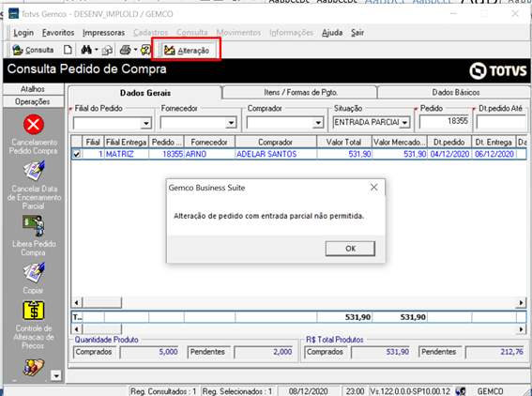Click the Comprador column header
The width and height of the screenshot is (532, 396).
coord(276,142)
